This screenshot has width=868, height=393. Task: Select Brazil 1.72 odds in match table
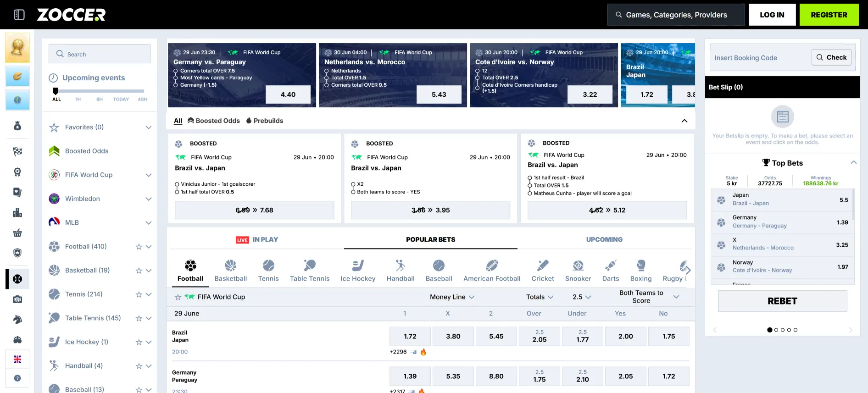click(410, 336)
